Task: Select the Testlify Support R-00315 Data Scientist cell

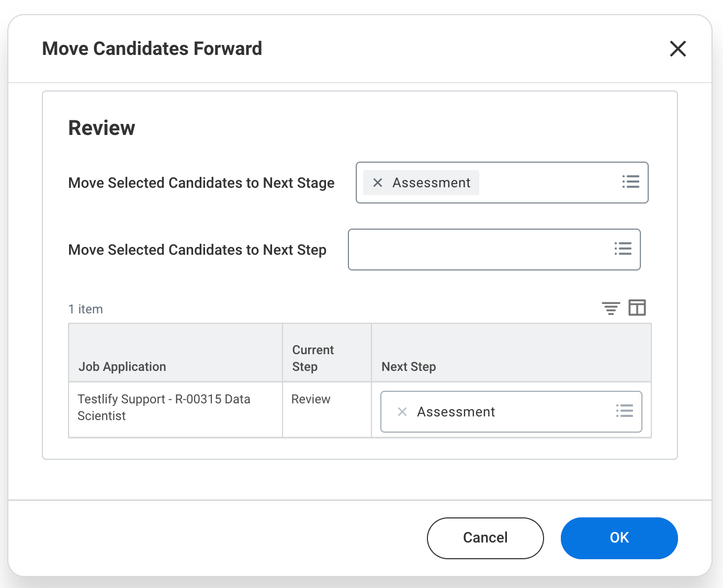Action: pyautogui.click(x=164, y=408)
